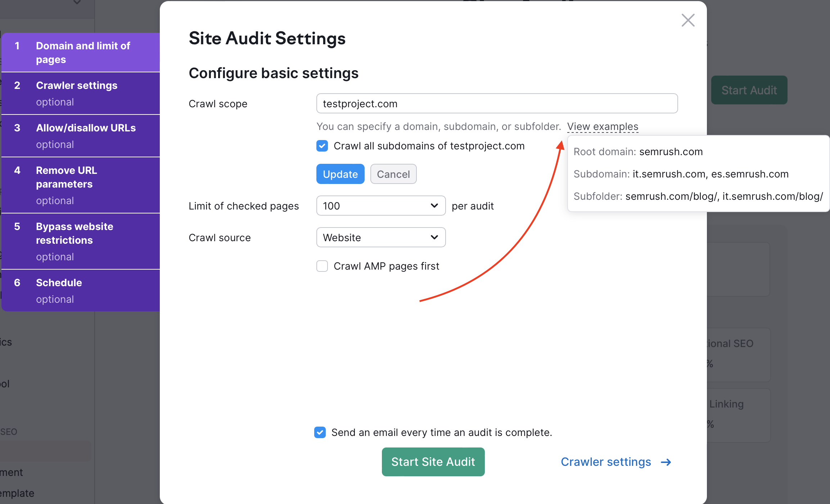Click the Start Site Audit button
The width and height of the screenshot is (830, 504).
[433, 462]
